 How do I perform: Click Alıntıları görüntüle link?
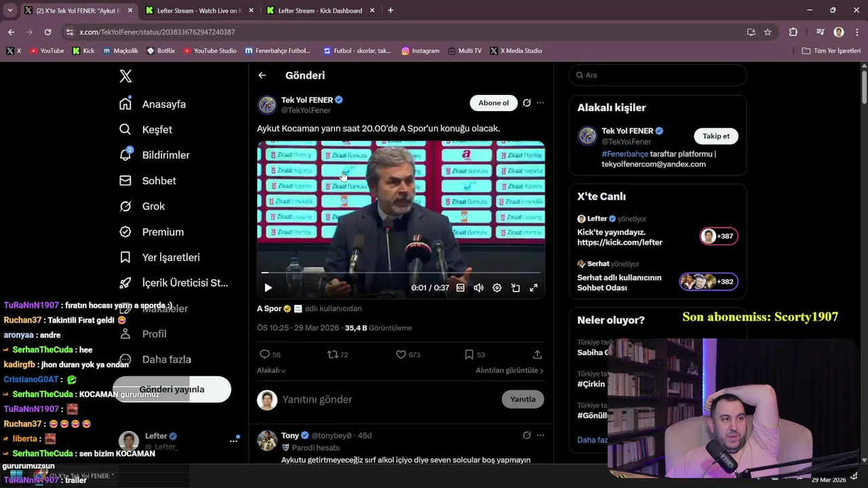tap(509, 371)
